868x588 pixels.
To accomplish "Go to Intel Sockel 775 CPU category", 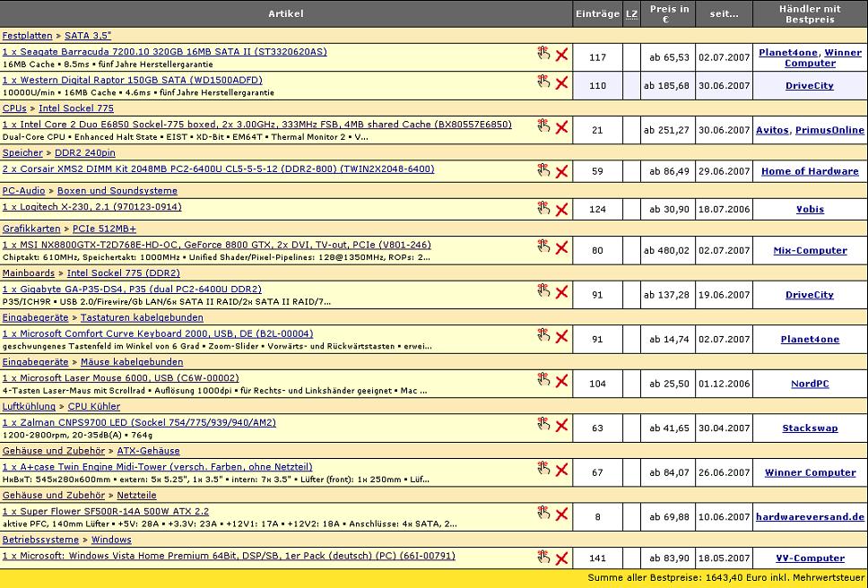I will [x=76, y=108].
